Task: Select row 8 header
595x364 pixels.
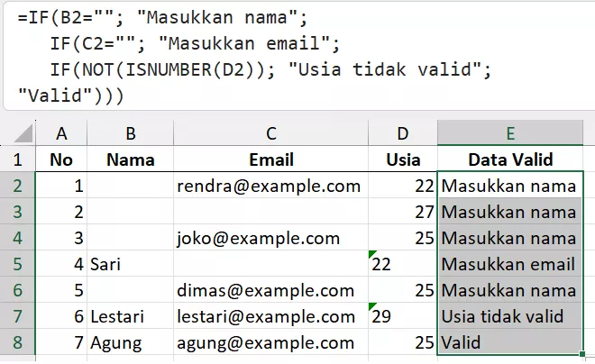Action: click(x=17, y=343)
